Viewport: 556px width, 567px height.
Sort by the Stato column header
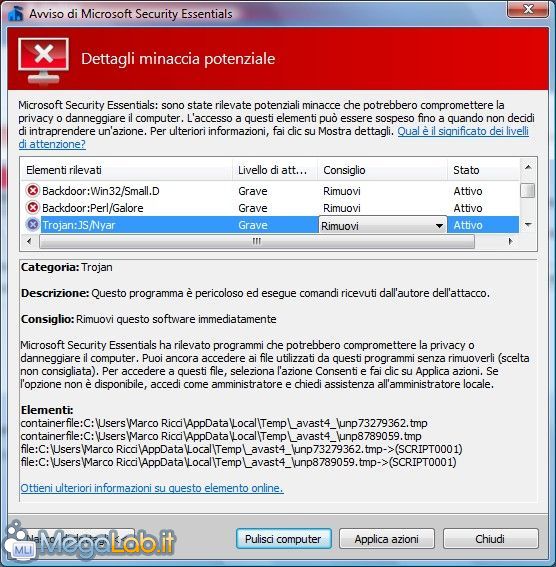pyautogui.click(x=484, y=170)
